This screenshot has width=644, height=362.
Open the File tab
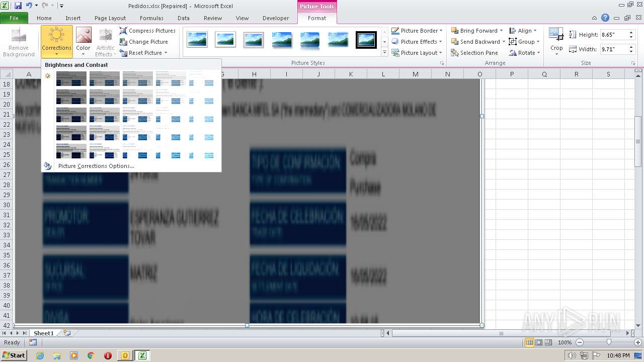pos(14,18)
